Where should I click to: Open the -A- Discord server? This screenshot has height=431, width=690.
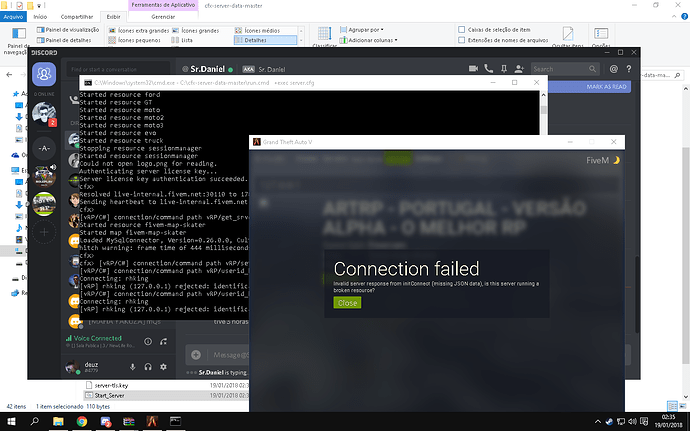click(x=44, y=148)
